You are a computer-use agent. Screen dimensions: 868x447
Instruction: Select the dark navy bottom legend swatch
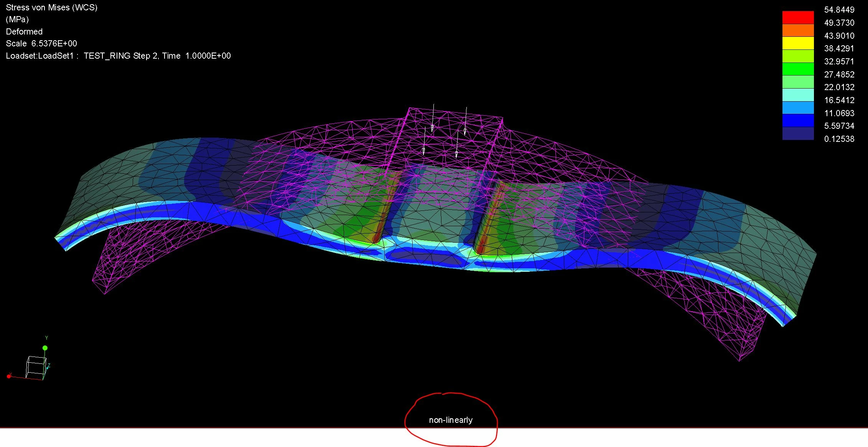coord(798,133)
